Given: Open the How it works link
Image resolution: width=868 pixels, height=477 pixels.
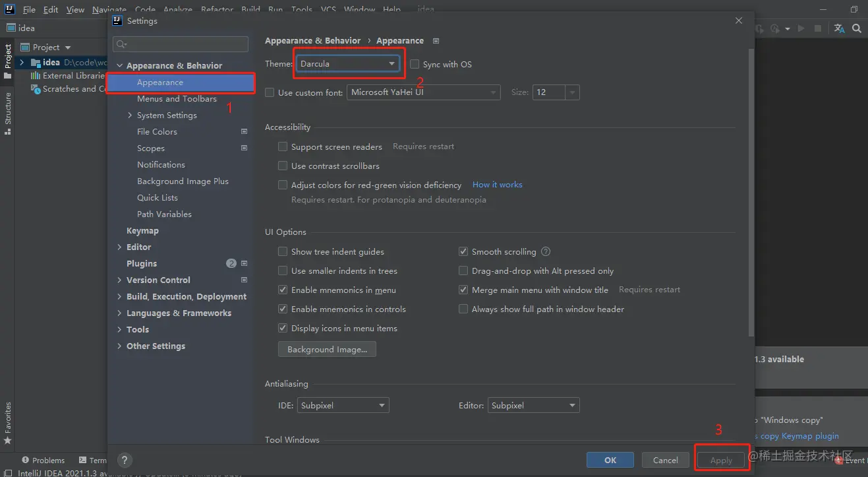Looking at the screenshot, I should pyautogui.click(x=497, y=185).
